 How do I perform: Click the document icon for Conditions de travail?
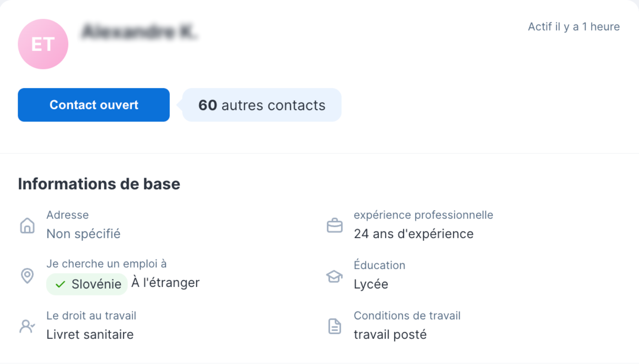335,326
